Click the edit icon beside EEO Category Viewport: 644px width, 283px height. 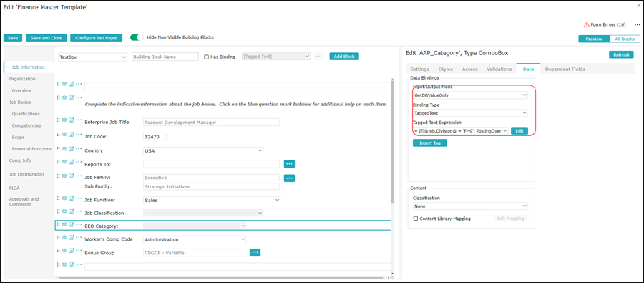coord(72,224)
